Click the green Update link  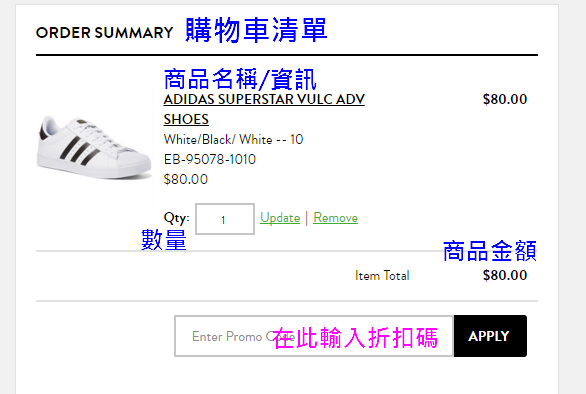pyautogui.click(x=280, y=218)
